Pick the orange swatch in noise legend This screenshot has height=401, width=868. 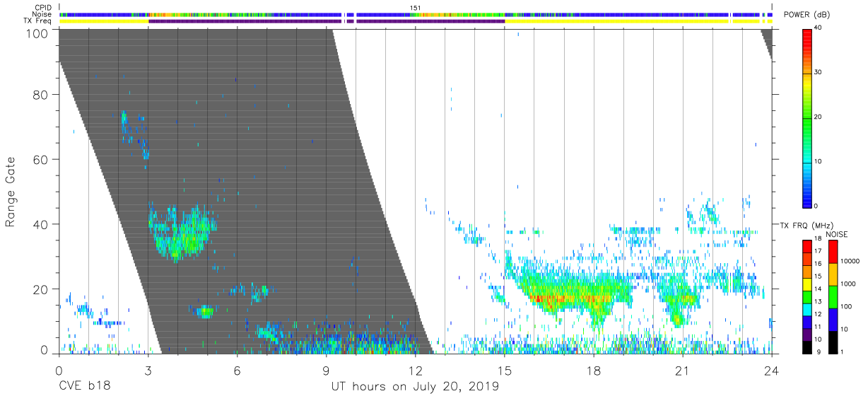[833, 274]
